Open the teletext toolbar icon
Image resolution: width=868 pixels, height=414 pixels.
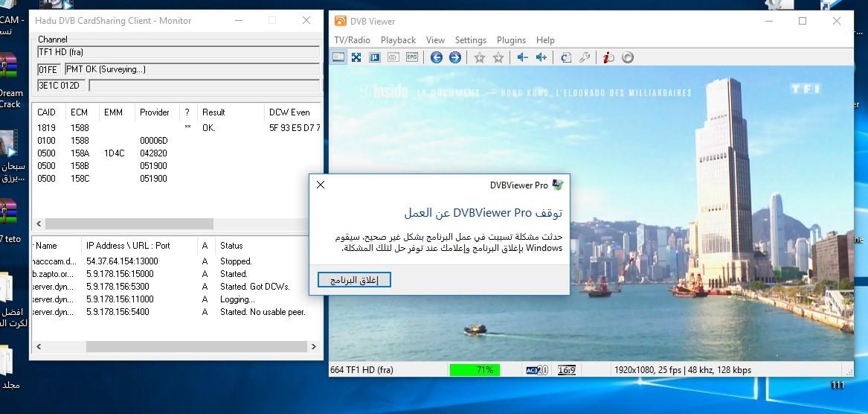[x=393, y=57]
